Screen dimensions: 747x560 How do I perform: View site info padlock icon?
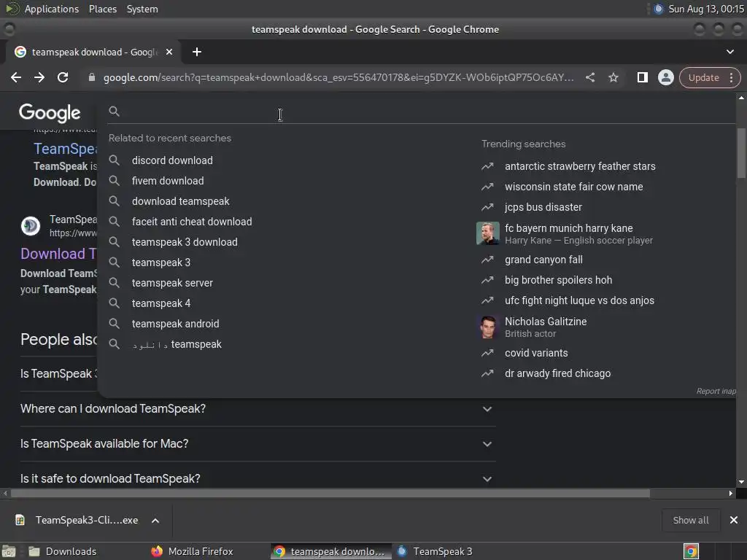tap(91, 77)
